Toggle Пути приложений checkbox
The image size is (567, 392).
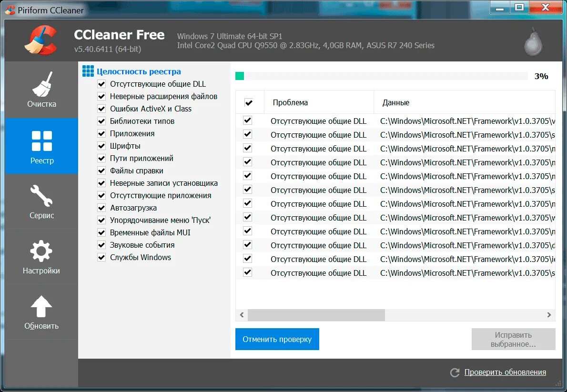tap(101, 159)
